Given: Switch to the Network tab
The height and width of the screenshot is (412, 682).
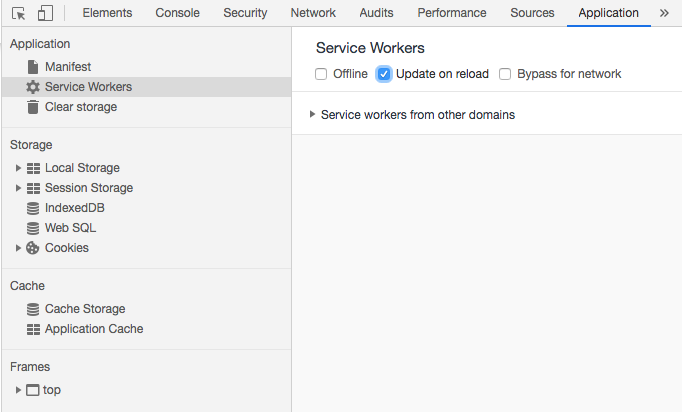Looking at the screenshot, I should pos(313,13).
